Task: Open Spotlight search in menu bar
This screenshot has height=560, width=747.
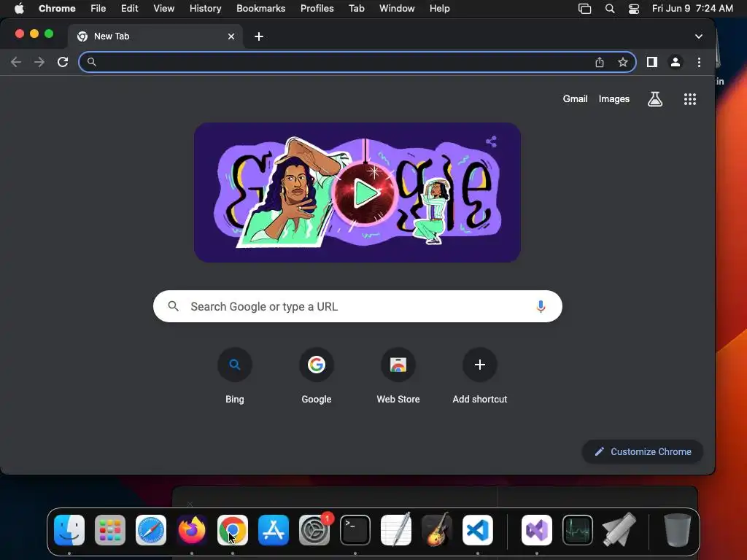Action: coord(609,9)
